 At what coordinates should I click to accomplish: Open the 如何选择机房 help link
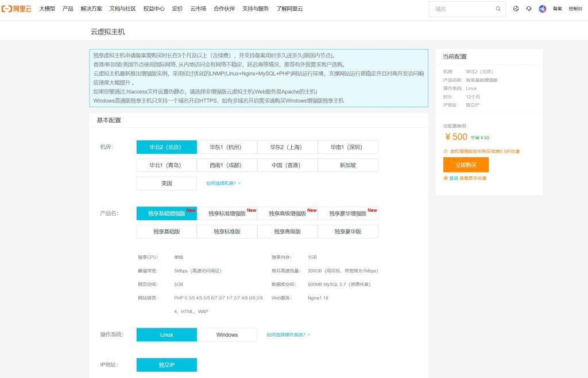point(223,184)
